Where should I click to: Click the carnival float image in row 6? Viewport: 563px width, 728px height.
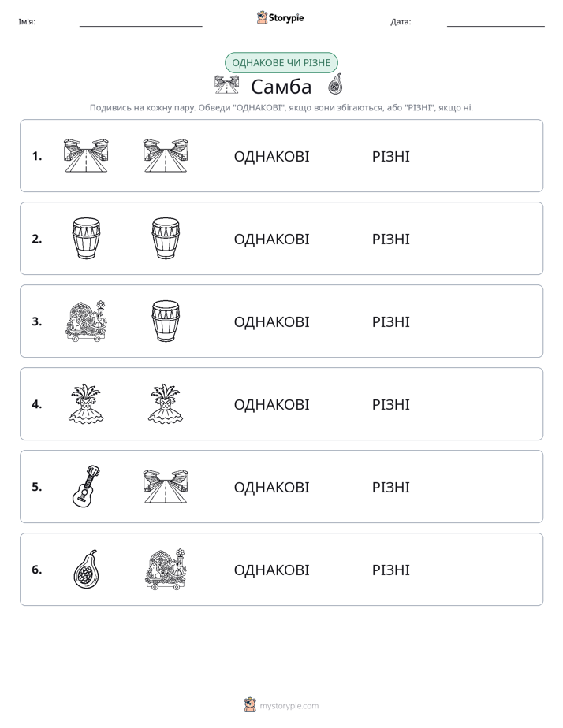click(166, 569)
